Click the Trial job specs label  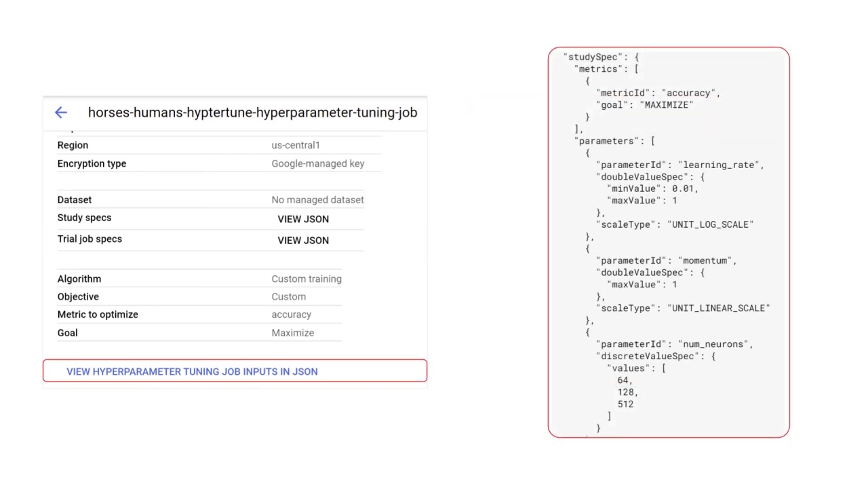coord(90,239)
